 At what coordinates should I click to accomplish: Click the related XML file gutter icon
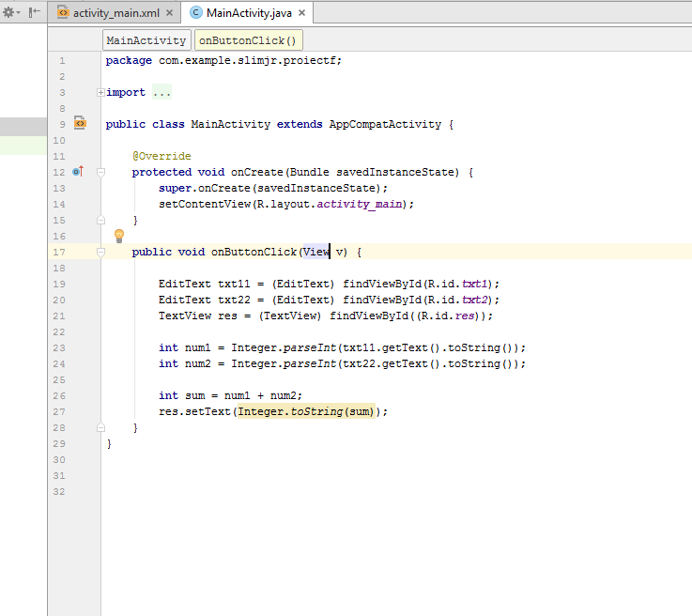click(x=80, y=123)
